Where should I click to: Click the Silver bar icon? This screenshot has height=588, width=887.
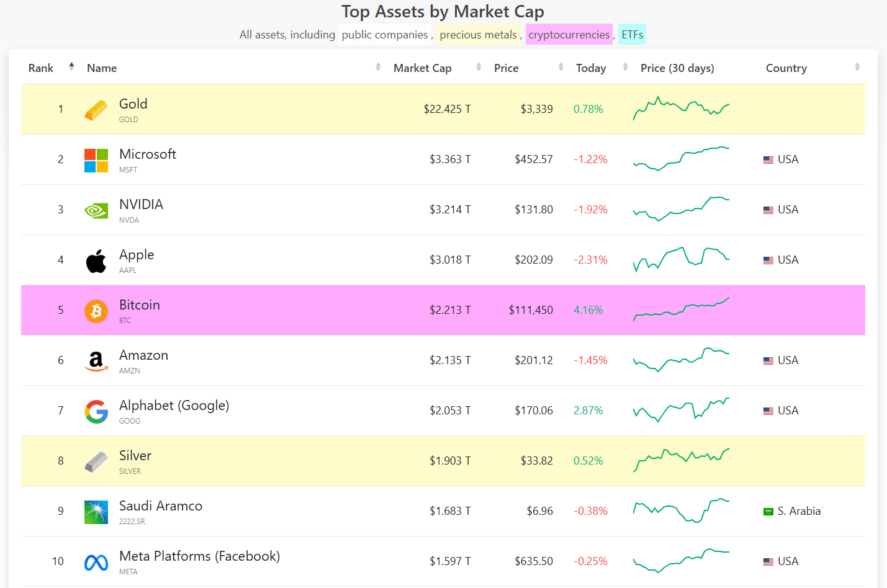coord(96,462)
